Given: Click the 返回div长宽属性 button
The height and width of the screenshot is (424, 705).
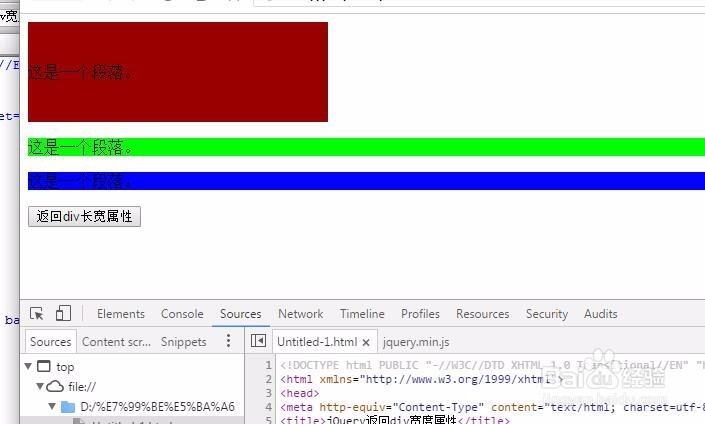Looking at the screenshot, I should point(85,216).
